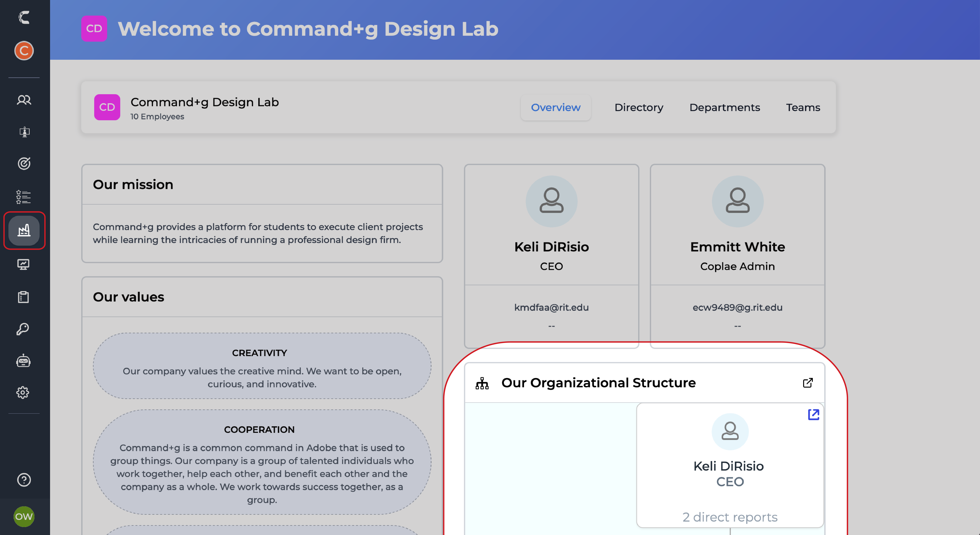This screenshot has width=980, height=535.
Task: Open organizational structure in external view
Action: tap(808, 382)
